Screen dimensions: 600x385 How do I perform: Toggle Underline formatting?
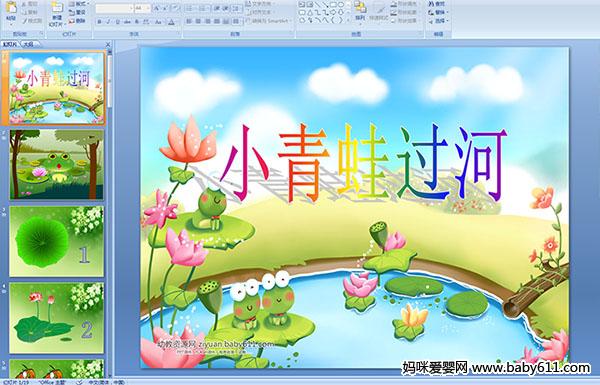(x=117, y=22)
